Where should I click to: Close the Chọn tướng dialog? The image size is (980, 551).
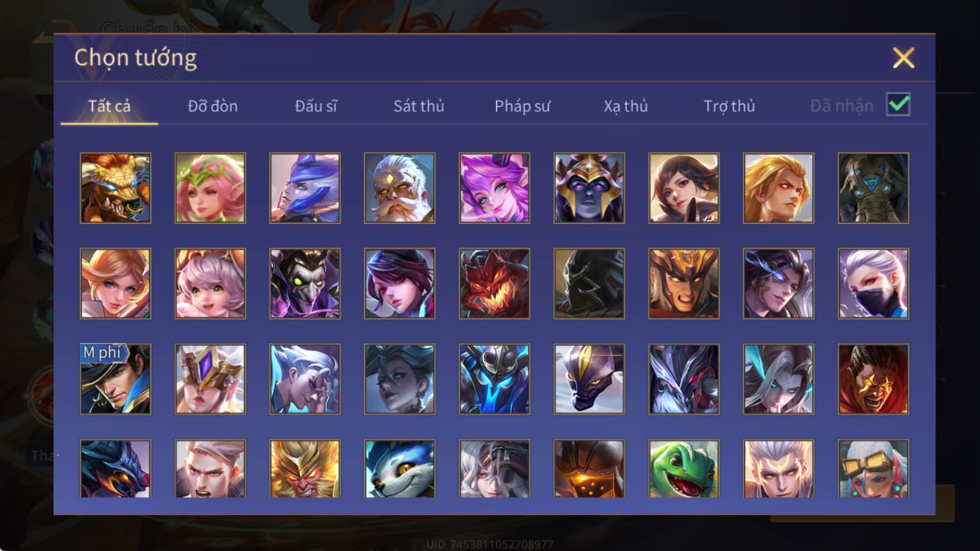(904, 58)
